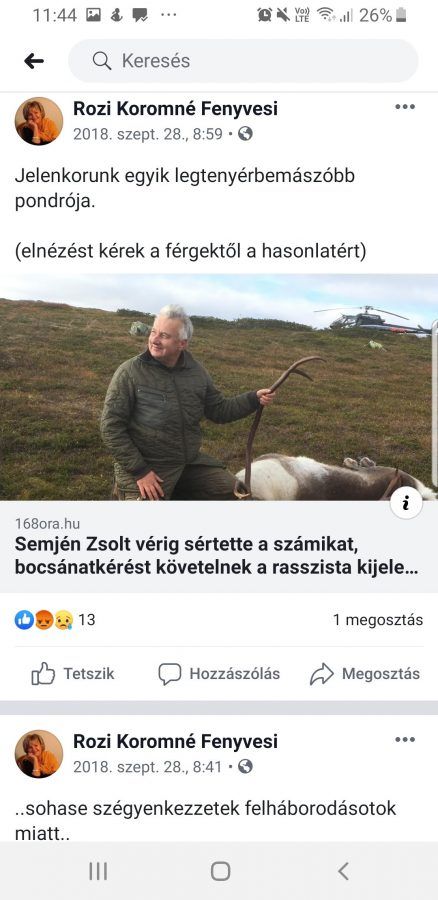Click the info icon on link preview
Image resolution: width=438 pixels, height=900 pixels.
(406, 503)
